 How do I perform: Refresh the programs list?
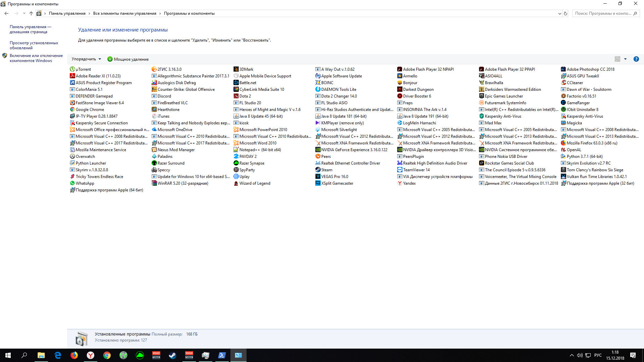(566, 13)
